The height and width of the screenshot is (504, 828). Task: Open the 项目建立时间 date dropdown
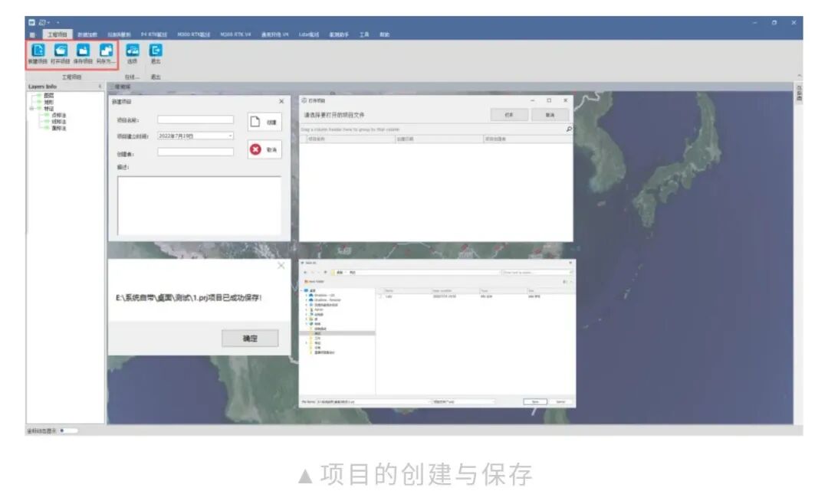point(230,136)
